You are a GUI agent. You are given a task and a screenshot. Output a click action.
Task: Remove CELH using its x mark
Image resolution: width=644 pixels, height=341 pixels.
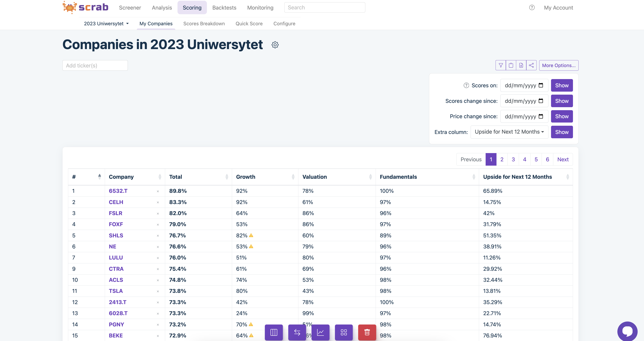coord(158,202)
